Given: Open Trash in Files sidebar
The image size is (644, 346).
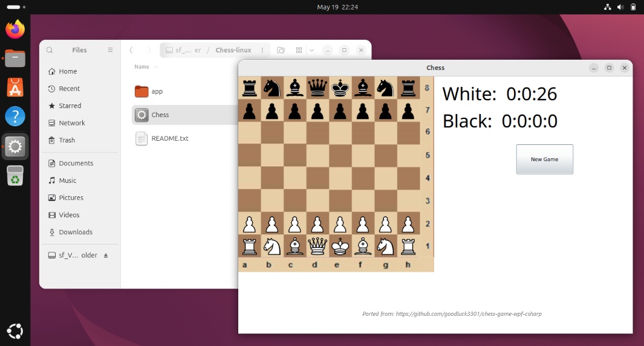Looking at the screenshot, I should (x=80, y=140).
